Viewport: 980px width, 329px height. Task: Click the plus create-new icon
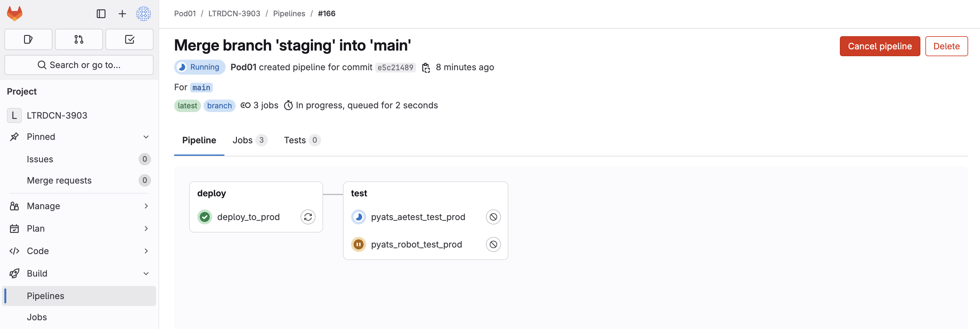coord(122,14)
